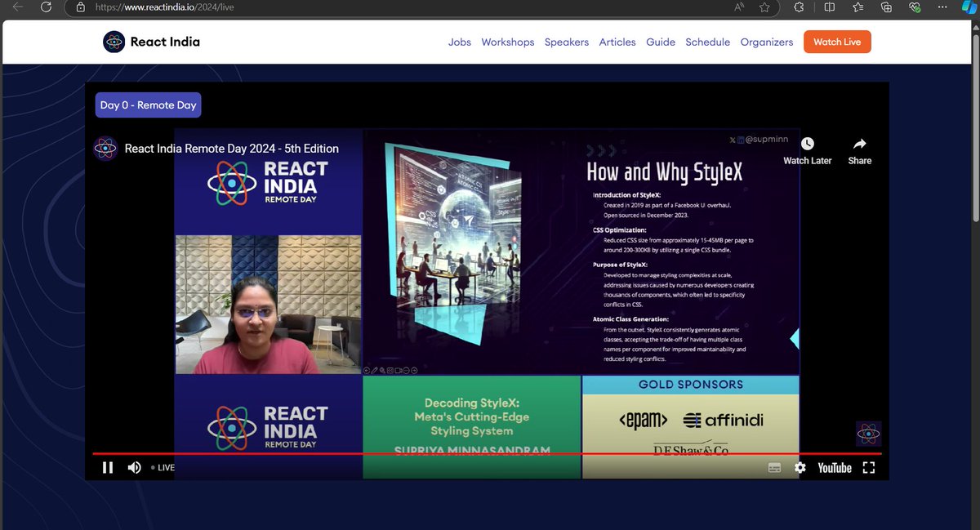This screenshot has height=530, width=980.
Task: Click the React India logo
Action: click(151, 42)
